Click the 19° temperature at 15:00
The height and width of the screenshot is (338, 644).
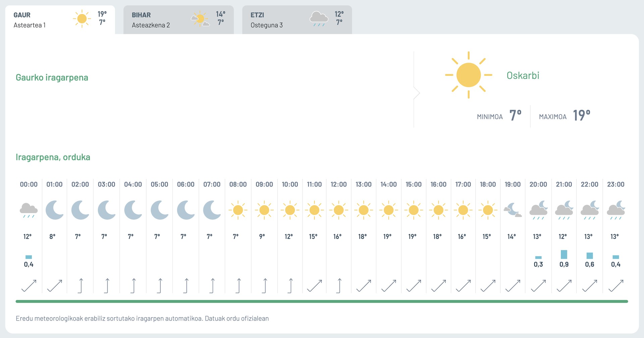click(412, 237)
